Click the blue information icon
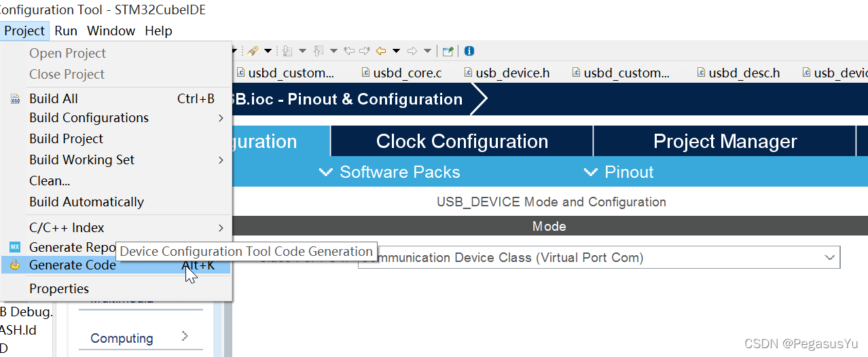 [x=469, y=51]
